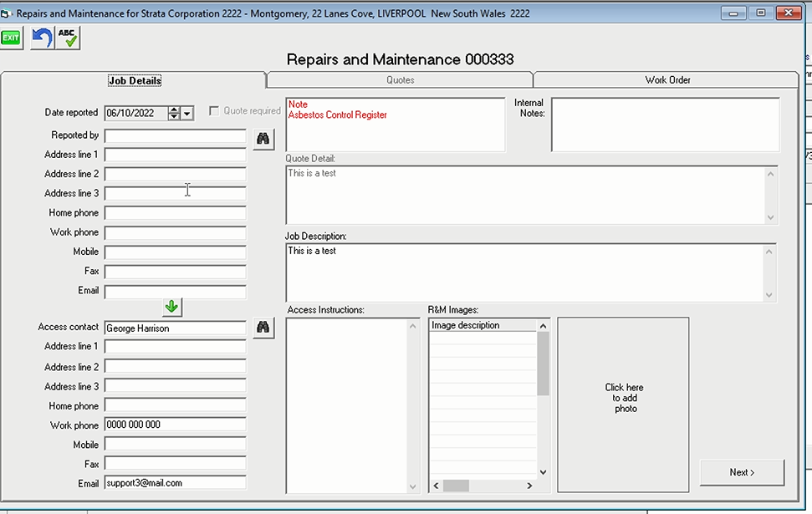
Task: Click the green EXIT icon
Action: pos(12,38)
